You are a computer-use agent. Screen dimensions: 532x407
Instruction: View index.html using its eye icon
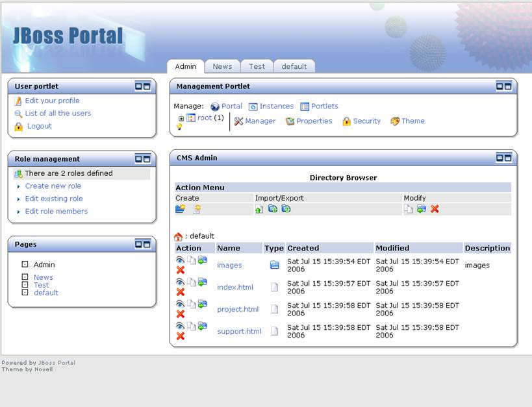(x=180, y=282)
